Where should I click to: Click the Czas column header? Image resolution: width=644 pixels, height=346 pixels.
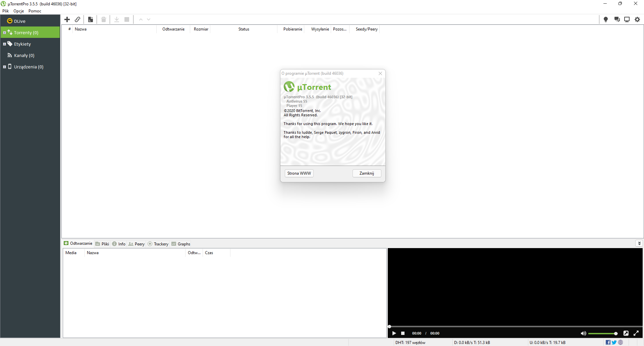tap(216, 253)
